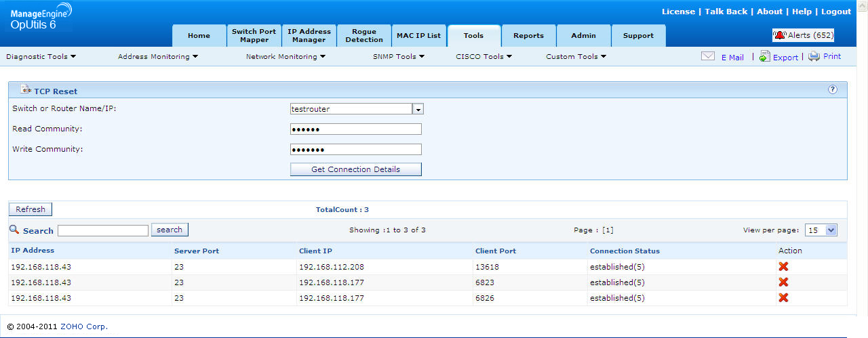Go to the IP Address Manager tab
The image size is (868, 338).
tap(309, 36)
